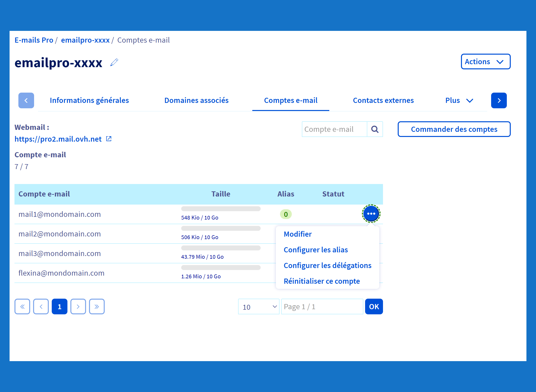The image size is (536, 392).
Task: Open the Actions dropdown
Action: click(x=485, y=61)
